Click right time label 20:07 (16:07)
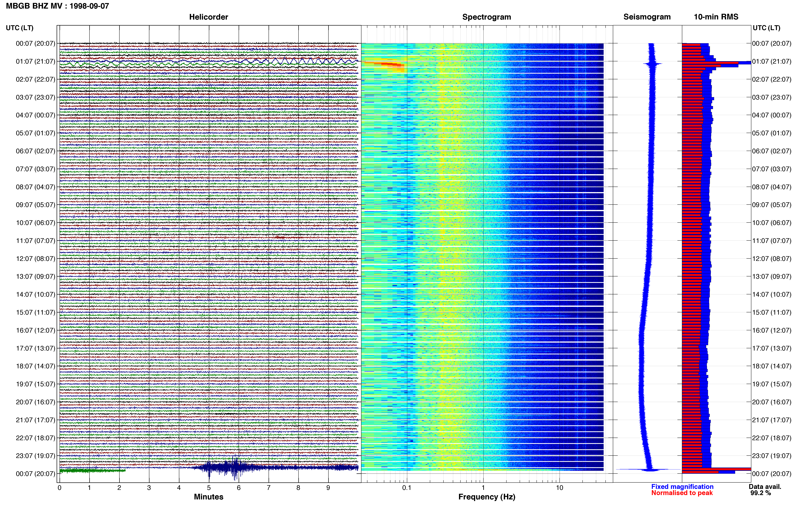This screenshot has height=508, width=812. tap(772, 402)
